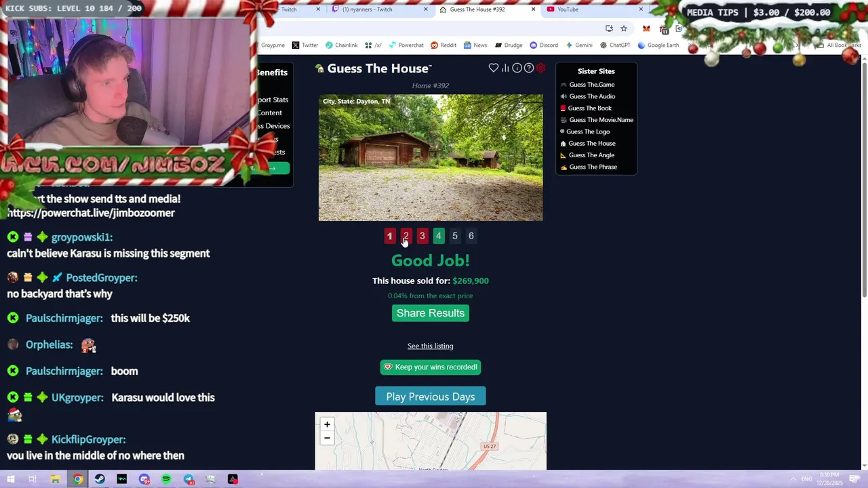Image resolution: width=868 pixels, height=488 pixels.
Task: Select guess number 1
Action: coord(390,236)
